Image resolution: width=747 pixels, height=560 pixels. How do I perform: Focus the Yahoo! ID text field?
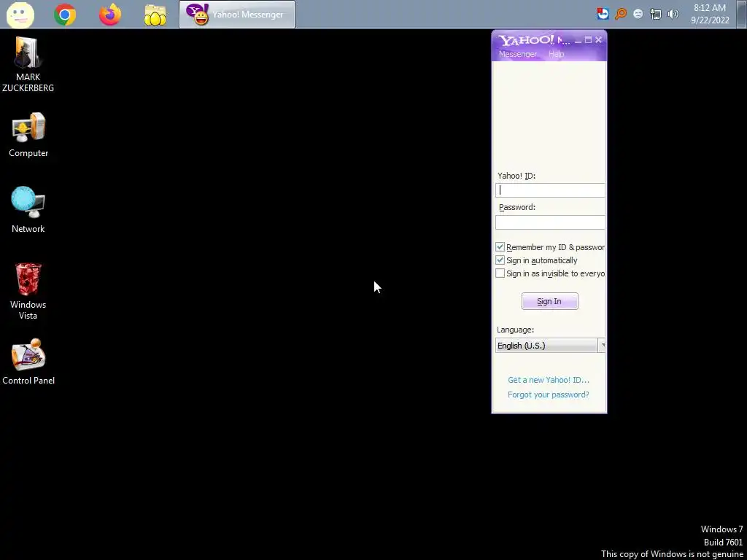550,190
